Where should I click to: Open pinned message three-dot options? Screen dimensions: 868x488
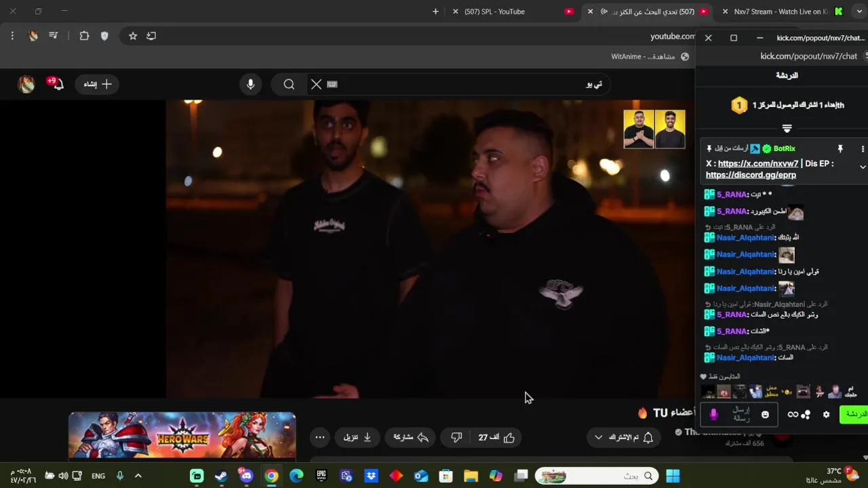click(x=863, y=148)
